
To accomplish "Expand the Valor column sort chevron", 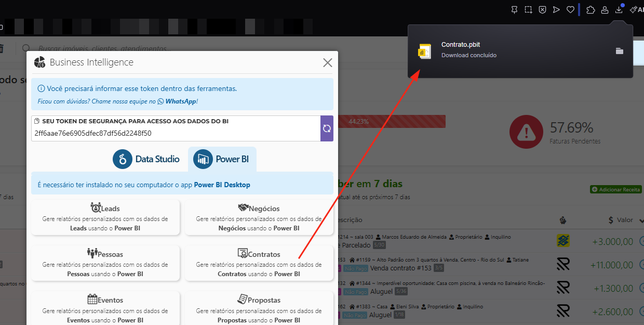I will click(x=642, y=220).
